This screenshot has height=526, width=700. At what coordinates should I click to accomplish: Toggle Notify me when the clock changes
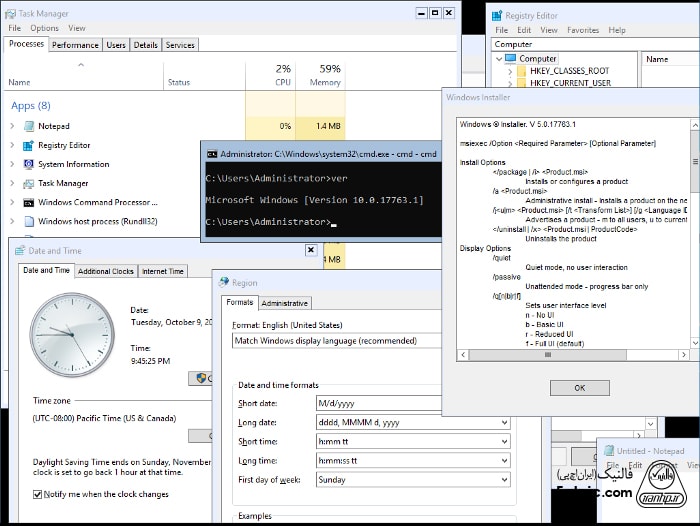click(x=37, y=494)
